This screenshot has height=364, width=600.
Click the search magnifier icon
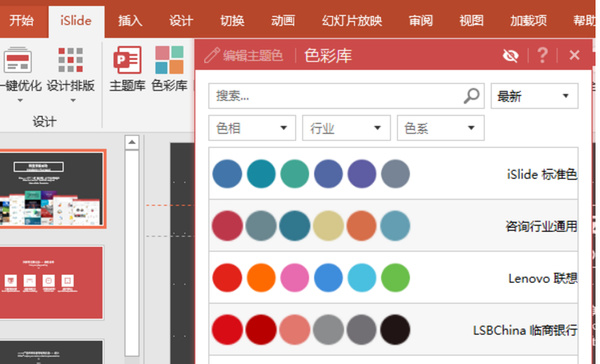(x=471, y=96)
